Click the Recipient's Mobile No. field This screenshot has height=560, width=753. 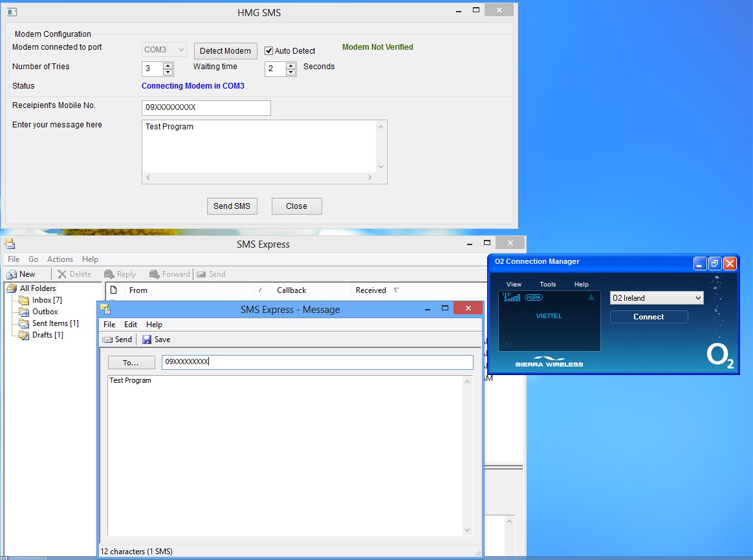click(206, 108)
